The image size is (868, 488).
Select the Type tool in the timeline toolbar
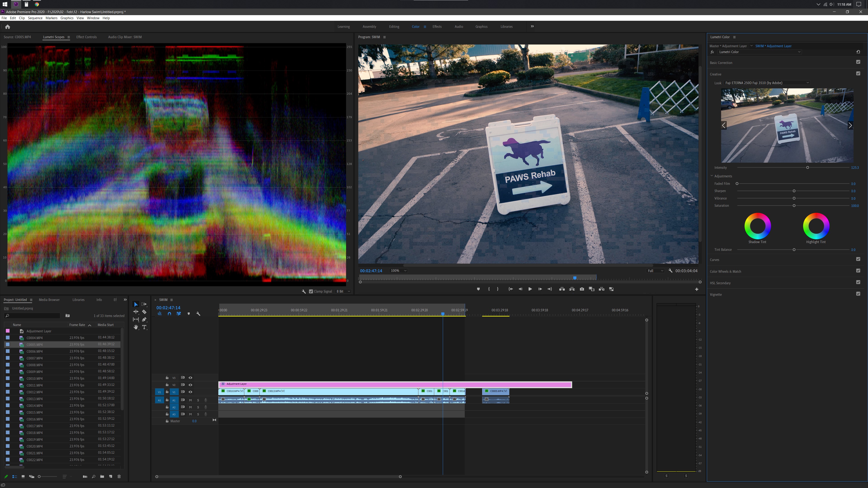tap(144, 327)
